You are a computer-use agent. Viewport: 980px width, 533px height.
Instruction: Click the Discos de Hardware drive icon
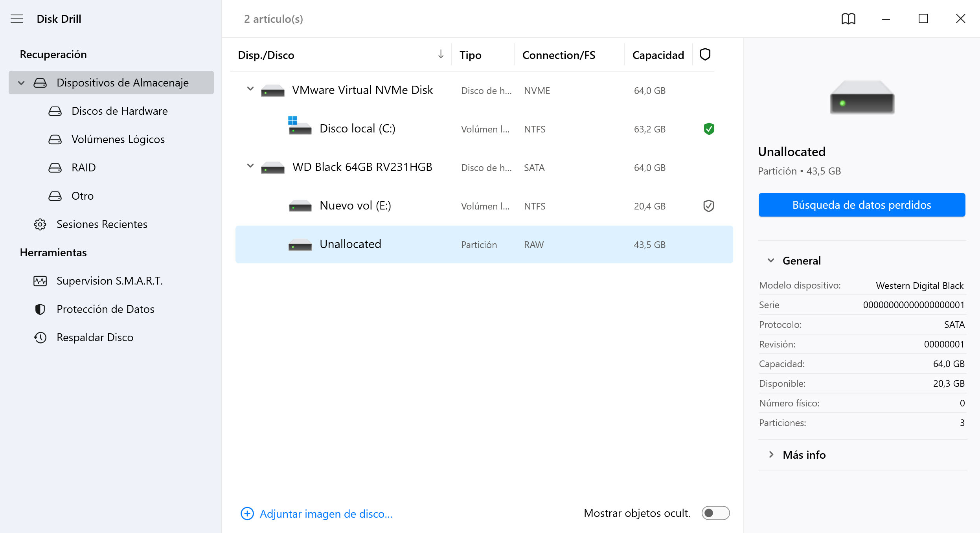[x=55, y=111]
